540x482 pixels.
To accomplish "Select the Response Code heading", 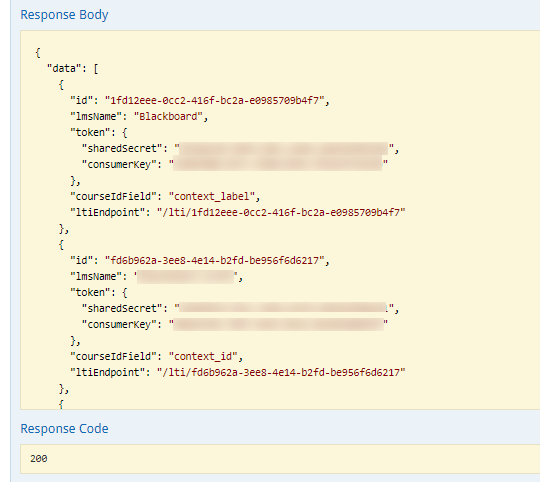I will [x=64, y=429].
